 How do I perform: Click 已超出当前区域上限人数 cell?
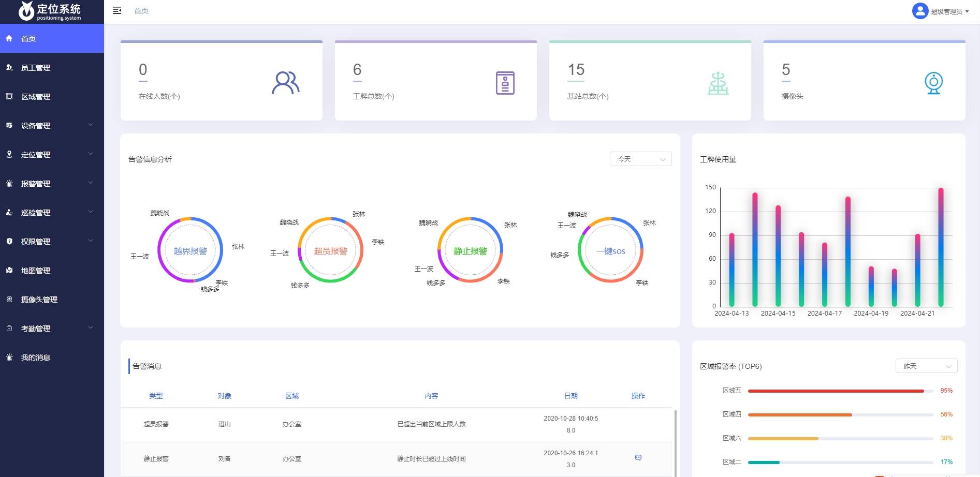[x=431, y=424]
